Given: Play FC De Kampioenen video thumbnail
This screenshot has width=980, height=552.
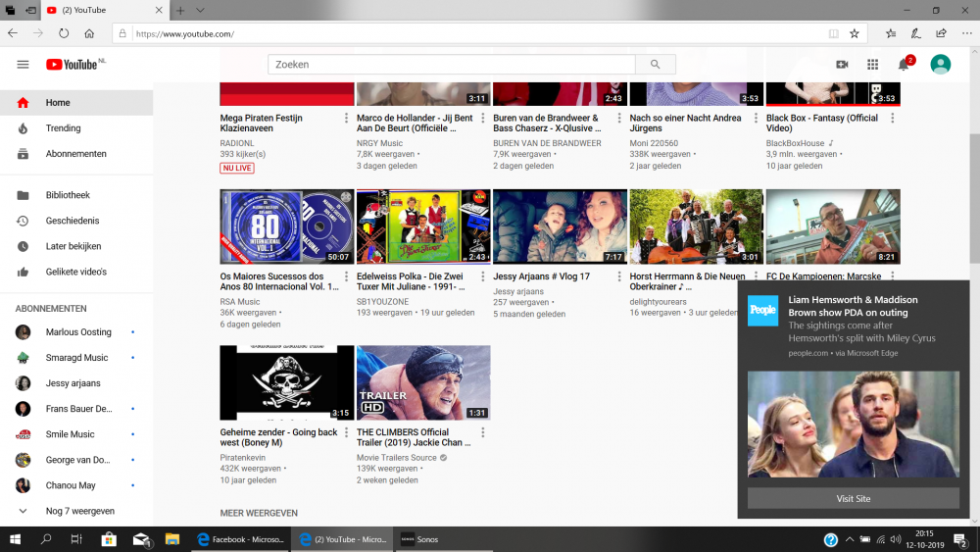Looking at the screenshot, I should pos(833,226).
